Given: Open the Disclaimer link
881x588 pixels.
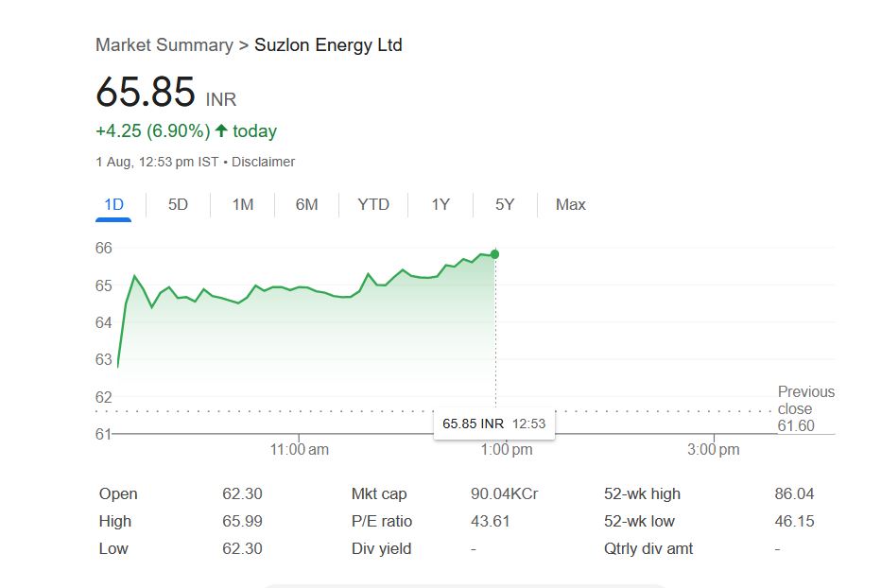Looking at the screenshot, I should point(263,162).
